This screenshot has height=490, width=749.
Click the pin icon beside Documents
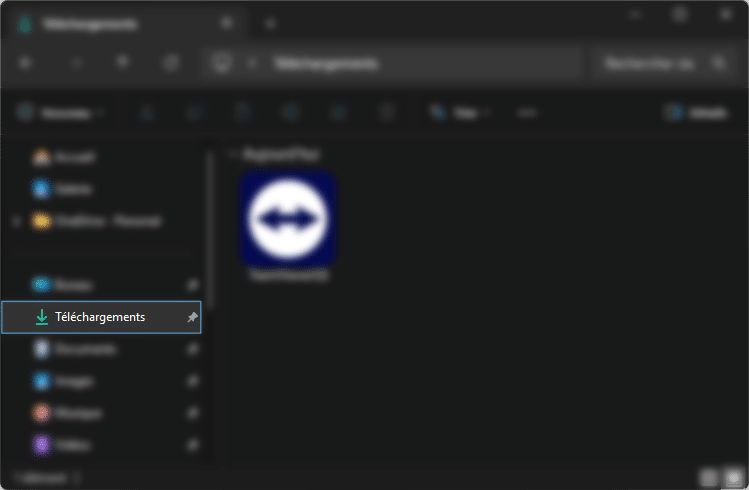[x=192, y=350]
